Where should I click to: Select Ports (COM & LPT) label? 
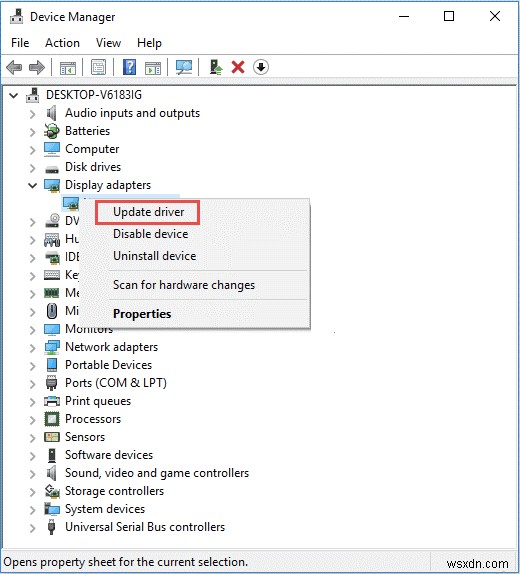(116, 383)
